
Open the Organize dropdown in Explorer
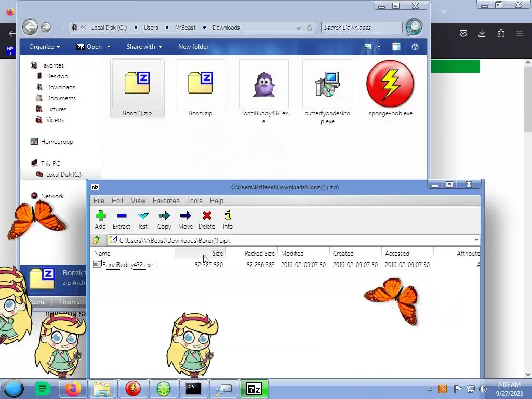tap(45, 47)
